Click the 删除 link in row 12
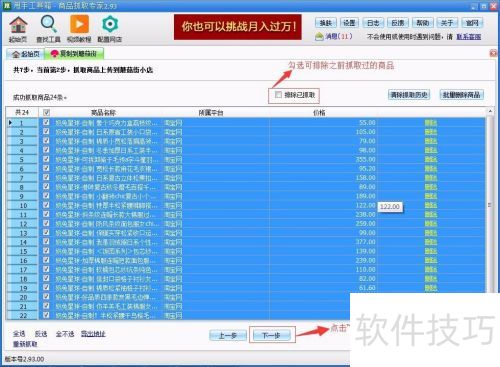Viewport: 500px width, 367px height. (431, 223)
